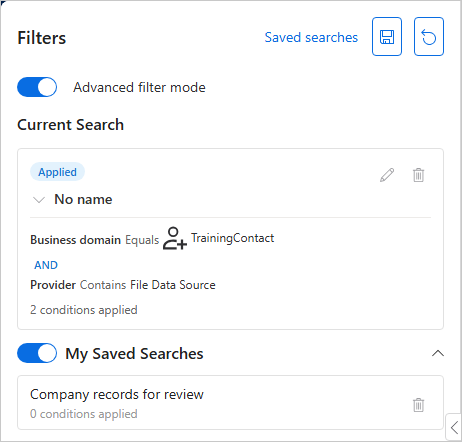462x442 pixels.
Task: Edit the No name search with pencil icon
Action: [387, 175]
